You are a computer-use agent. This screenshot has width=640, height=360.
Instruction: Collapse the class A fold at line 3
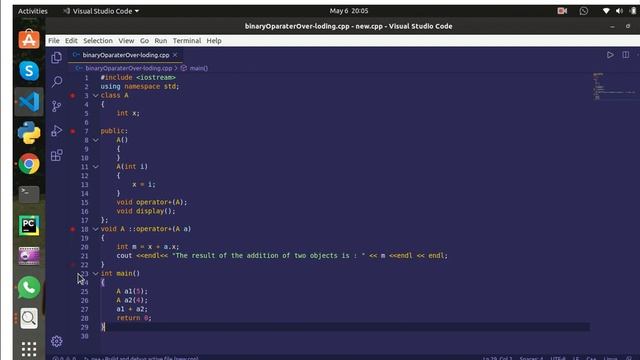96,96
